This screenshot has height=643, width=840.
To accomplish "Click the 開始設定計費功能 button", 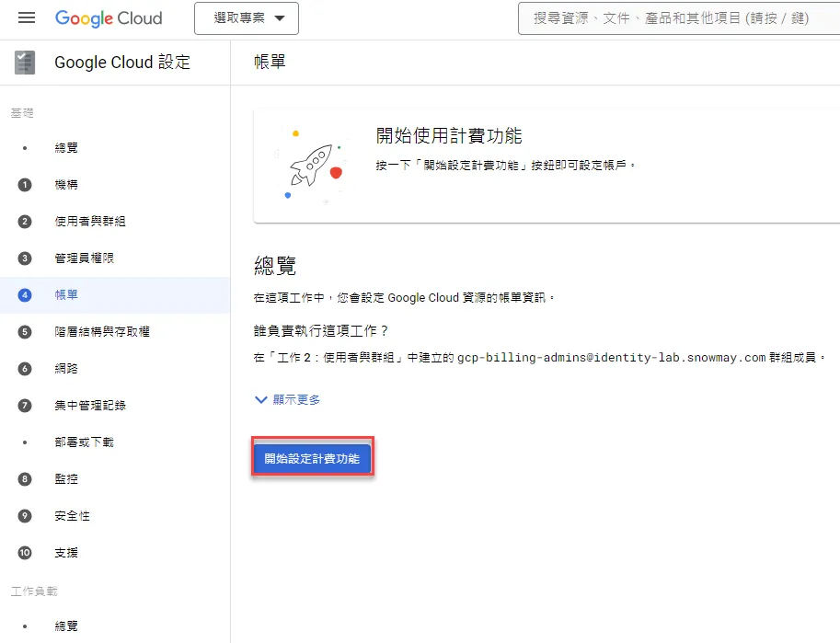I will click(312, 459).
